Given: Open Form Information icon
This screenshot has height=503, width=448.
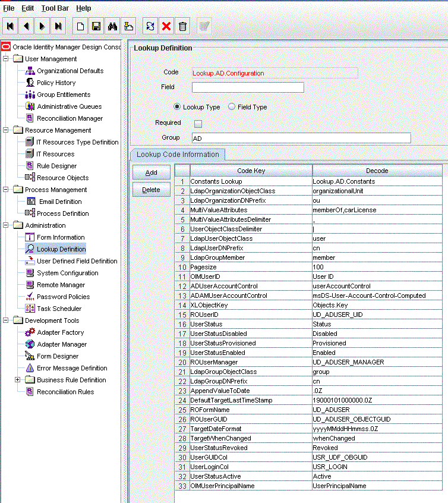Looking at the screenshot, I should [x=30, y=237].
